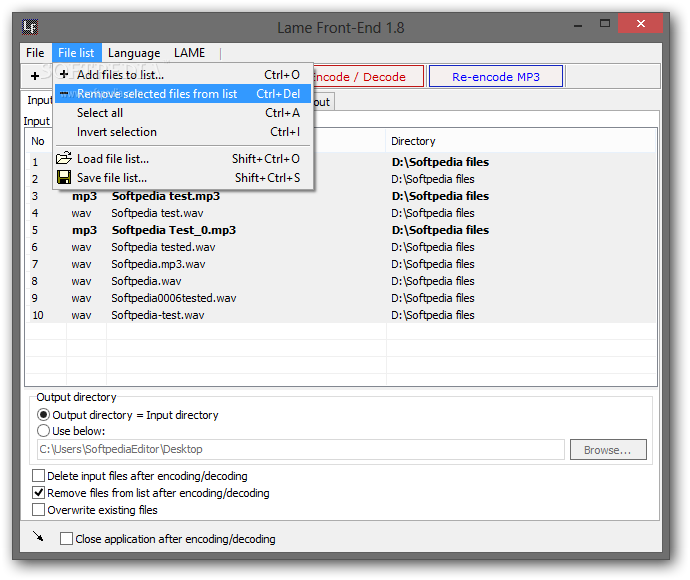This screenshot has width=690, height=580.
Task: Select the Softpedia.mp3.wav row
Action: coord(341,264)
